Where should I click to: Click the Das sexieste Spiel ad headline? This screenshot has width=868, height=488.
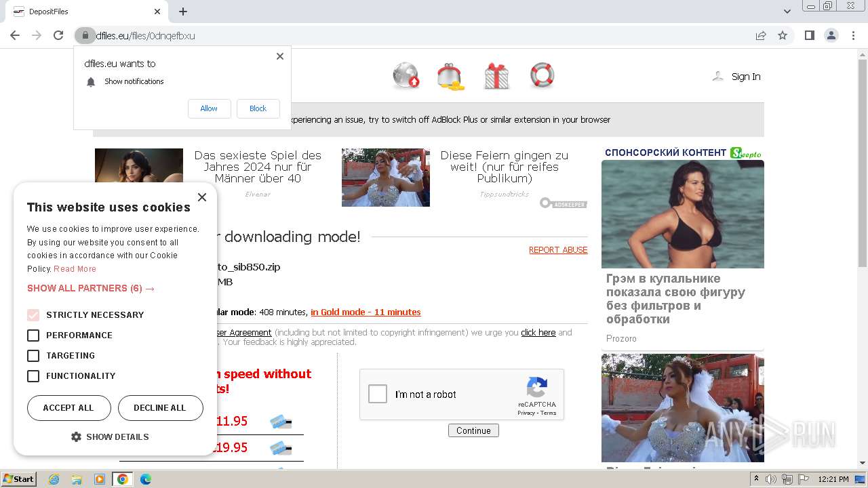click(258, 167)
